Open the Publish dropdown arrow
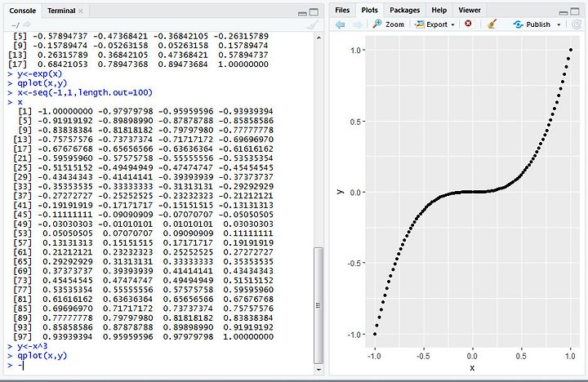The height and width of the screenshot is (382, 588). [559, 24]
